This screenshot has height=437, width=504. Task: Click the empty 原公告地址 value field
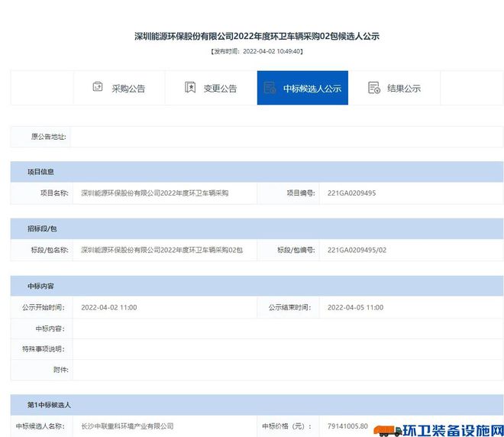(286, 137)
